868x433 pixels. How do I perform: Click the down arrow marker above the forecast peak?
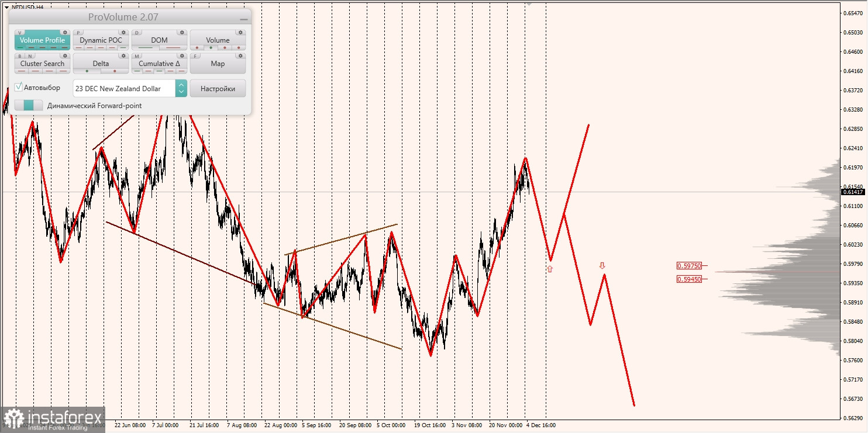[602, 266]
